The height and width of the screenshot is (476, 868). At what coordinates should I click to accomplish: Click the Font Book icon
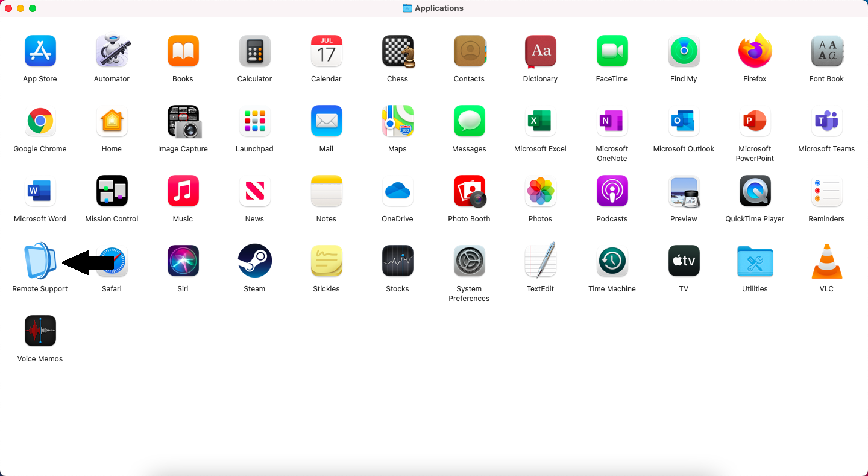(x=826, y=51)
